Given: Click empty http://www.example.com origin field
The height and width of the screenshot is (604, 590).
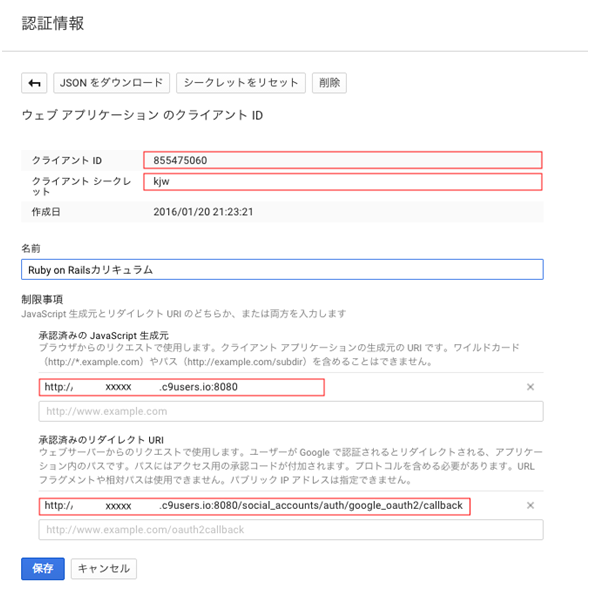Looking at the screenshot, I should tap(291, 411).
